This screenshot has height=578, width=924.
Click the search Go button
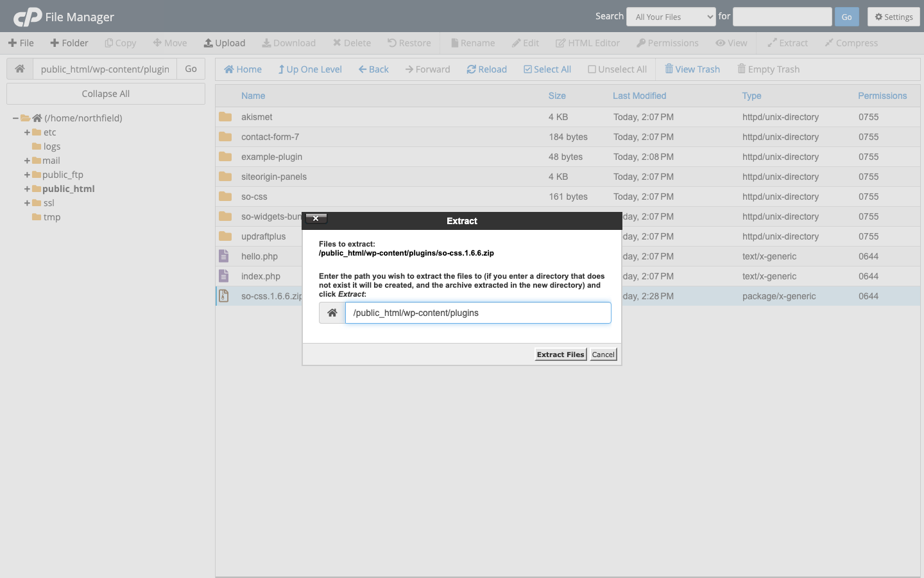(846, 17)
